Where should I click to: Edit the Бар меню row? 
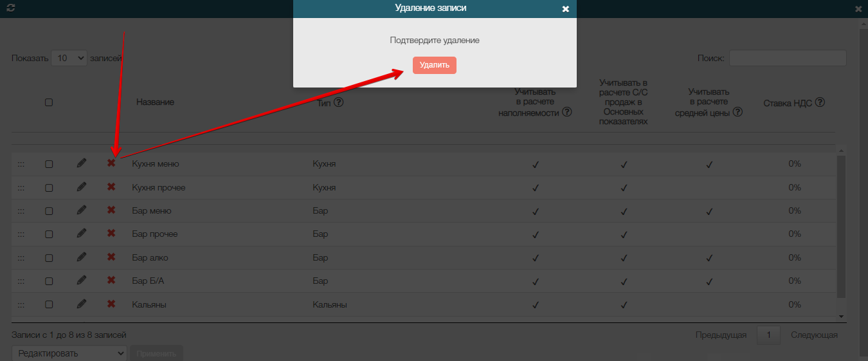coord(81,210)
